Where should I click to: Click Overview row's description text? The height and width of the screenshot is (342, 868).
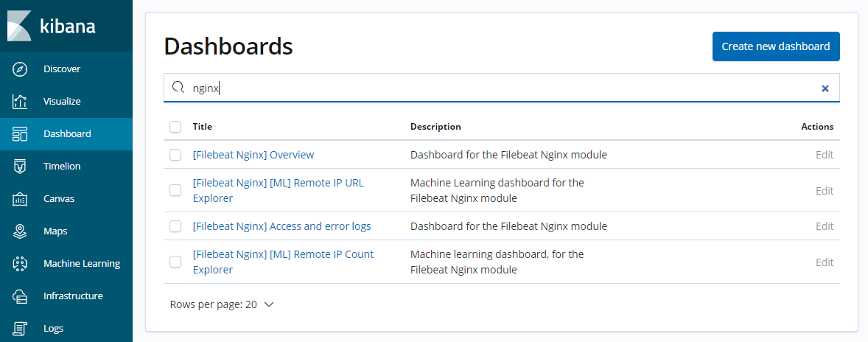tap(508, 155)
